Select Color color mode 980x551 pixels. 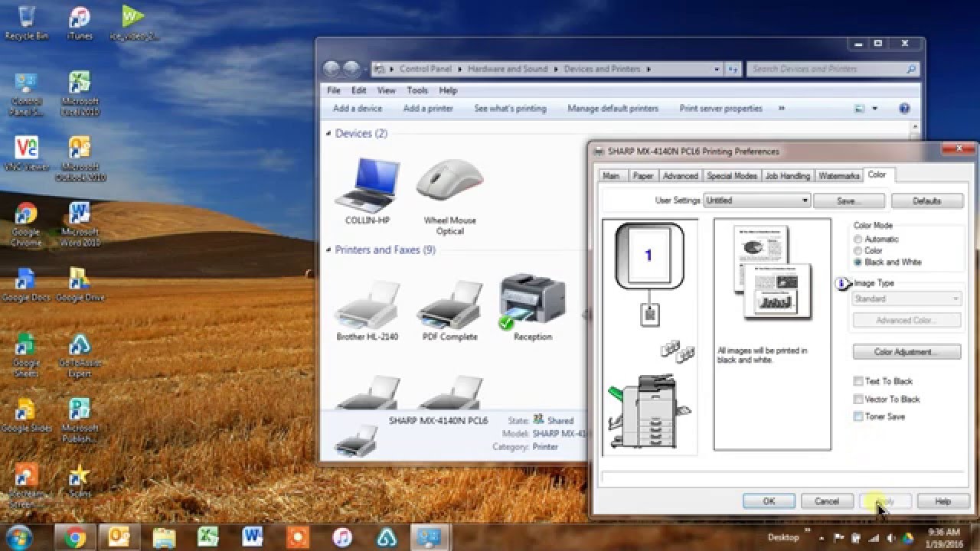(x=858, y=251)
